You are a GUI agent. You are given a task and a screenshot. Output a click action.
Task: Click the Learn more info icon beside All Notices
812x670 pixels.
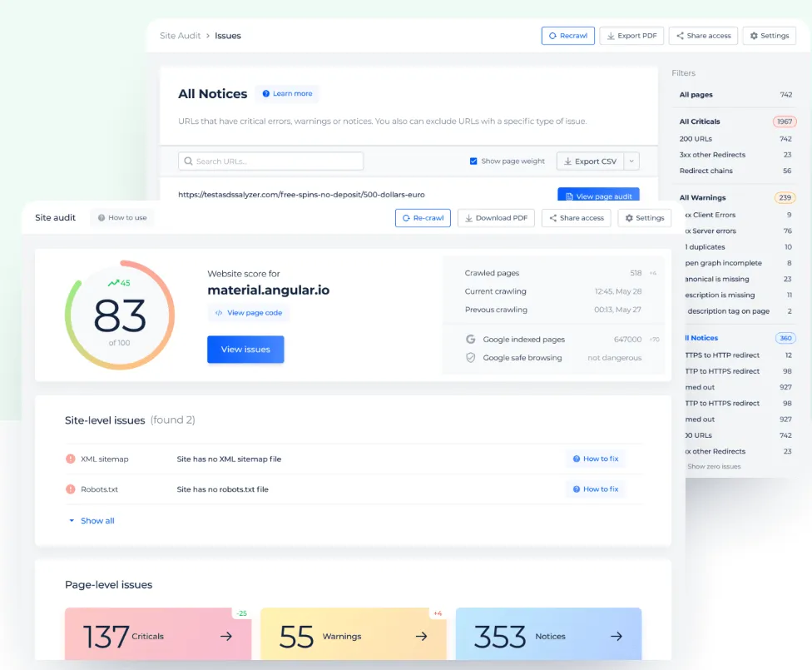coord(267,93)
